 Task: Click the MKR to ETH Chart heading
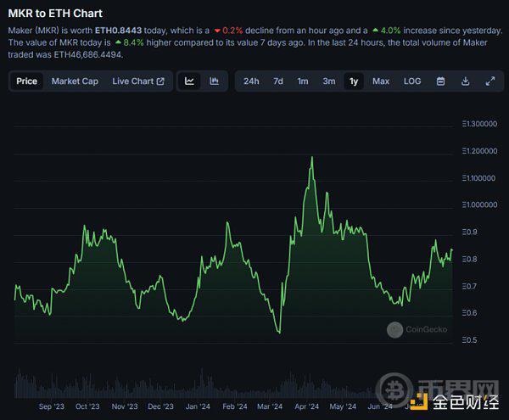(x=56, y=13)
